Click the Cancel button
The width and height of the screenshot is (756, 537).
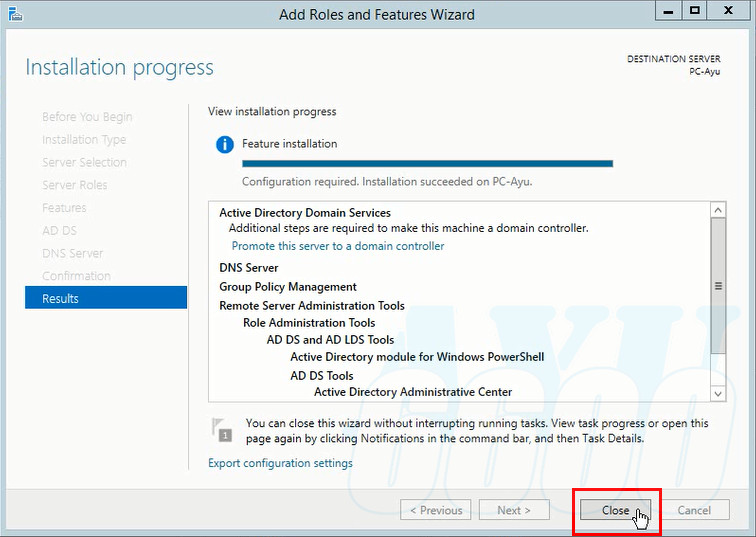point(694,510)
